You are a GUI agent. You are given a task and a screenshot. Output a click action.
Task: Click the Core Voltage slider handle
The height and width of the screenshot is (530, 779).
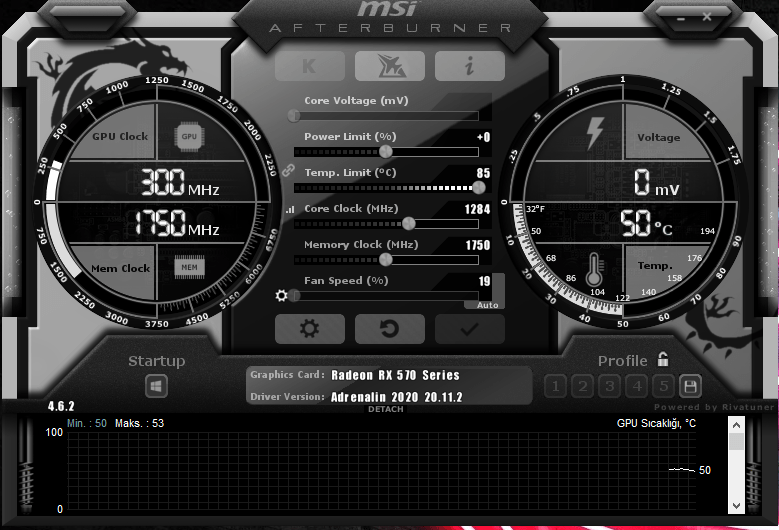294,116
